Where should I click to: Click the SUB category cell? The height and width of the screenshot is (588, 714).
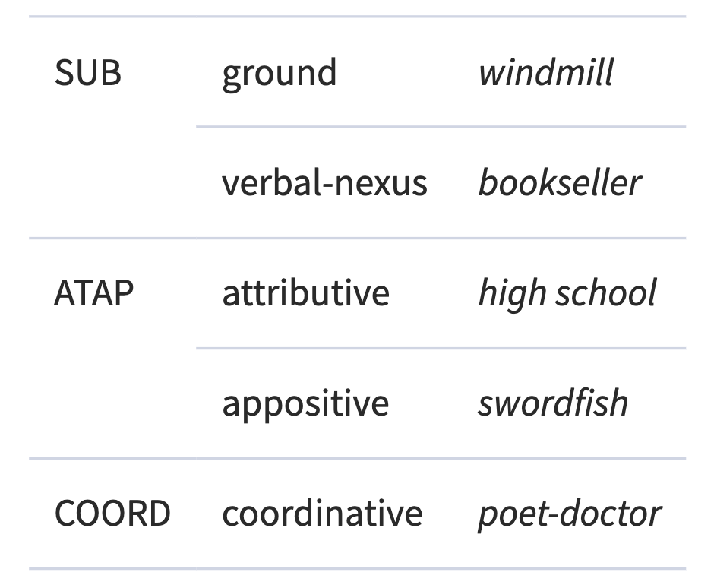click(x=87, y=73)
